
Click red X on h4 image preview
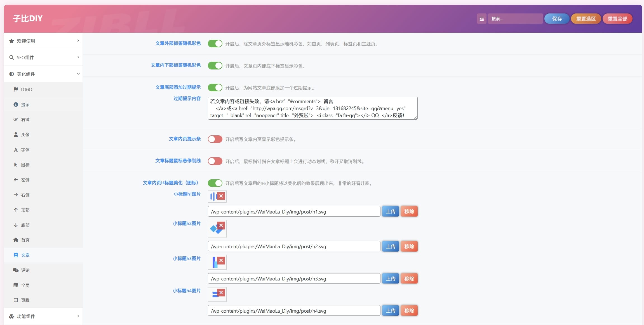pyautogui.click(x=221, y=292)
